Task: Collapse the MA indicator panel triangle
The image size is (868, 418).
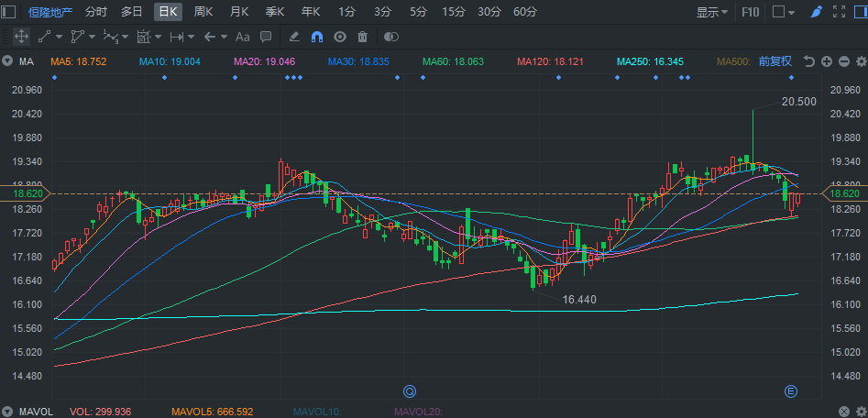Action: click(x=7, y=61)
